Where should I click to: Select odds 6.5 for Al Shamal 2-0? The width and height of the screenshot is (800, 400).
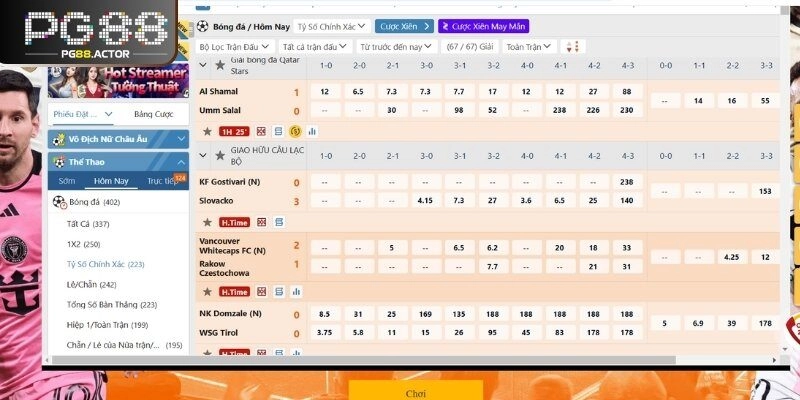click(358, 92)
